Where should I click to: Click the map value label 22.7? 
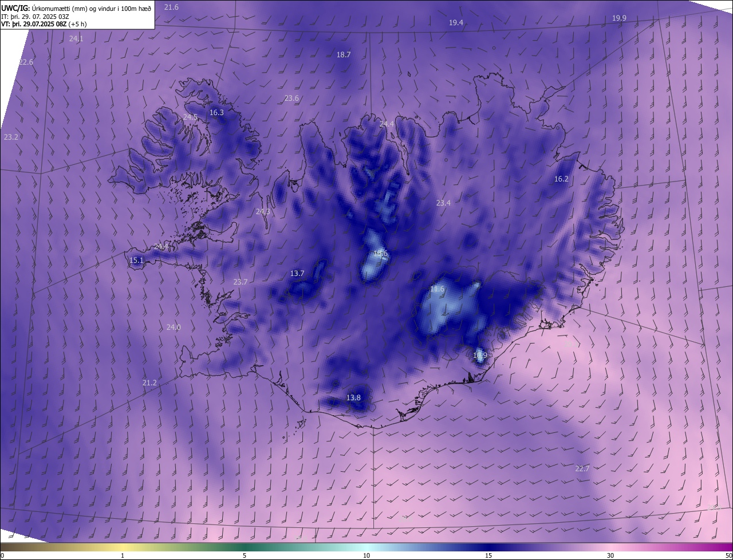pos(582,468)
